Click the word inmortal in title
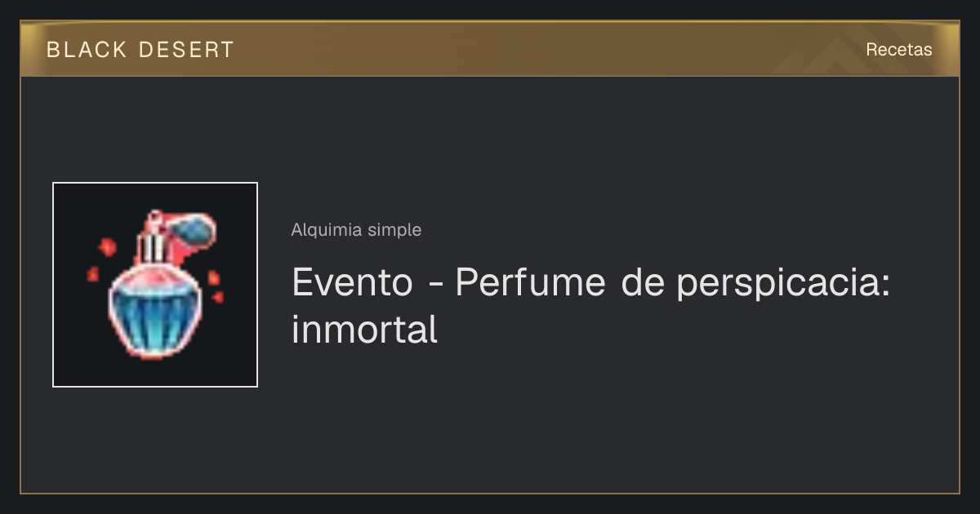Viewport: 980px width, 514px height. click(364, 329)
